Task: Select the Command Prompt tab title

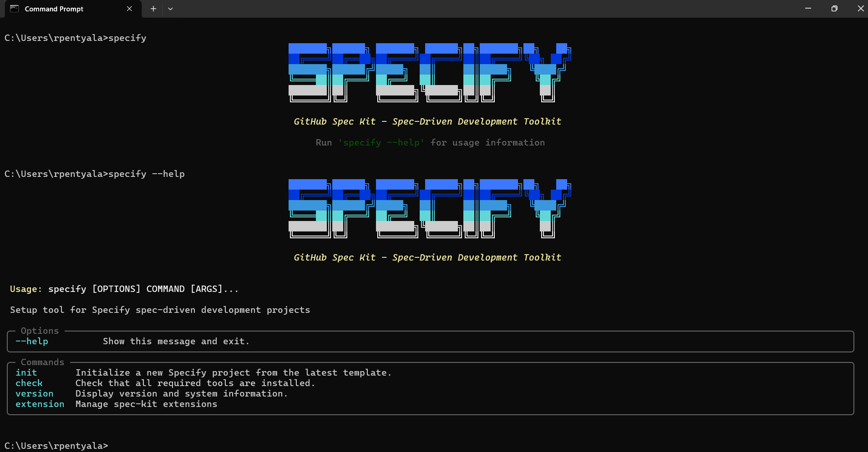Action: click(54, 9)
